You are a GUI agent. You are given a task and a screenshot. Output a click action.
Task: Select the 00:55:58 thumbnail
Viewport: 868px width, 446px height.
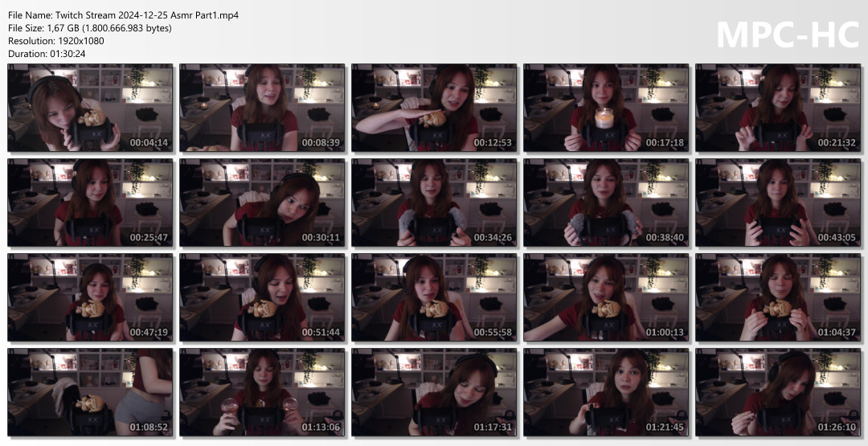(434, 297)
